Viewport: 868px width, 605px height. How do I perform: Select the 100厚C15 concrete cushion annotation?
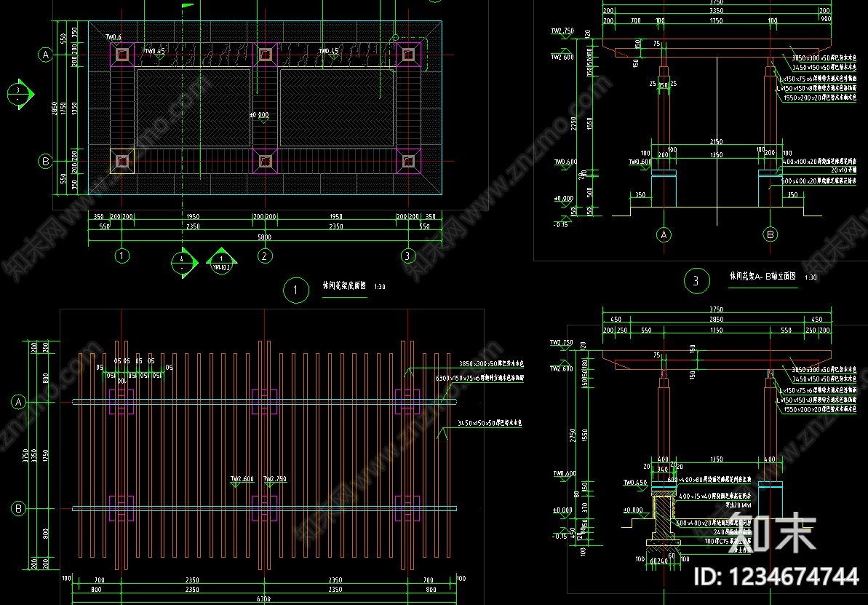(x=728, y=541)
